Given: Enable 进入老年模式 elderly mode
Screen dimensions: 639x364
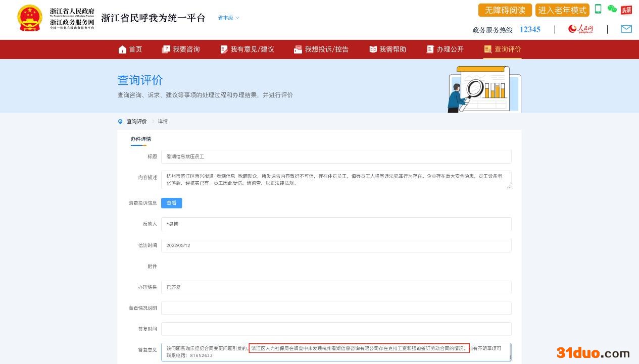Looking at the screenshot, I should 562,10.
